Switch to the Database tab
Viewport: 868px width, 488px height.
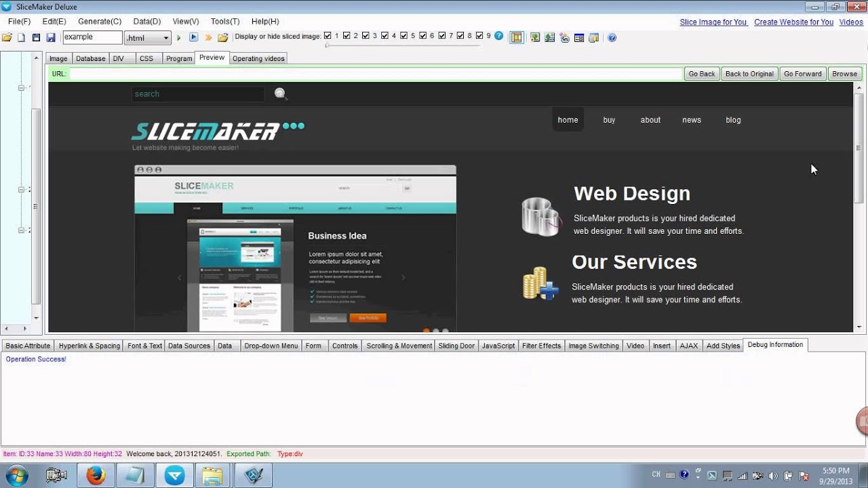(90, 59)
